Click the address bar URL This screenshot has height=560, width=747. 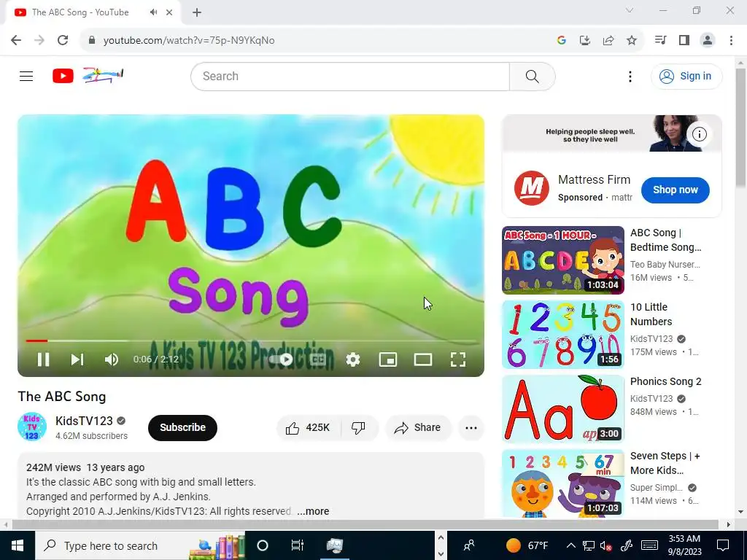189,41
